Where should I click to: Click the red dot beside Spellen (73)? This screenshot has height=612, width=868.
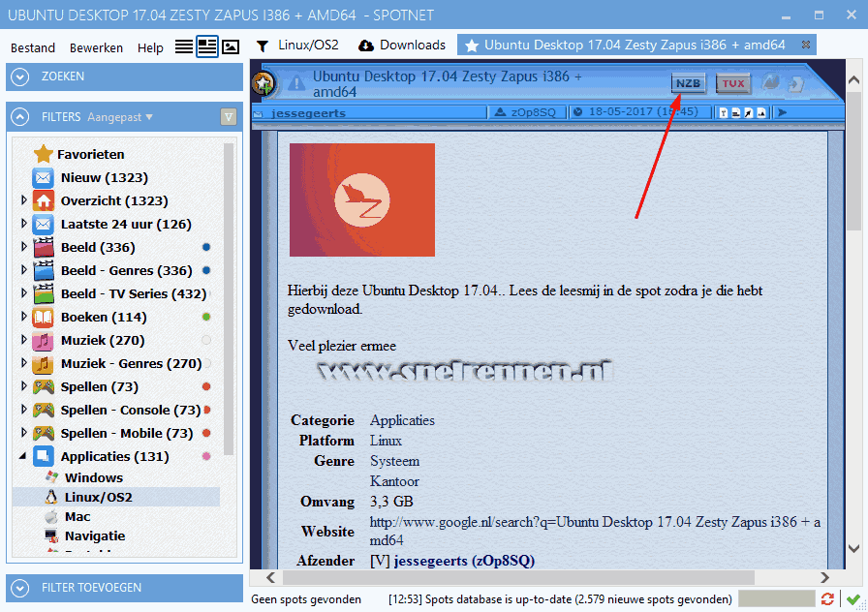[x=206, y=386]
